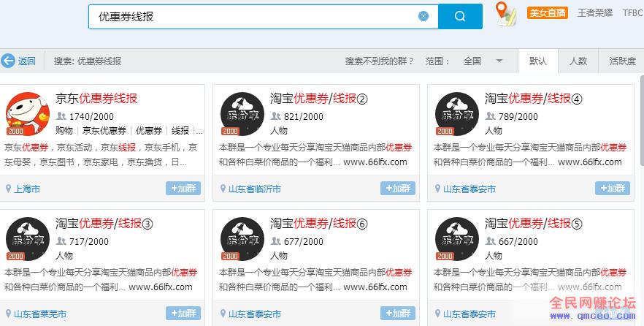644x326 pixels.
Task: Click the 线报 tag on the 京东 group card
Action: [x=180, y=131]
